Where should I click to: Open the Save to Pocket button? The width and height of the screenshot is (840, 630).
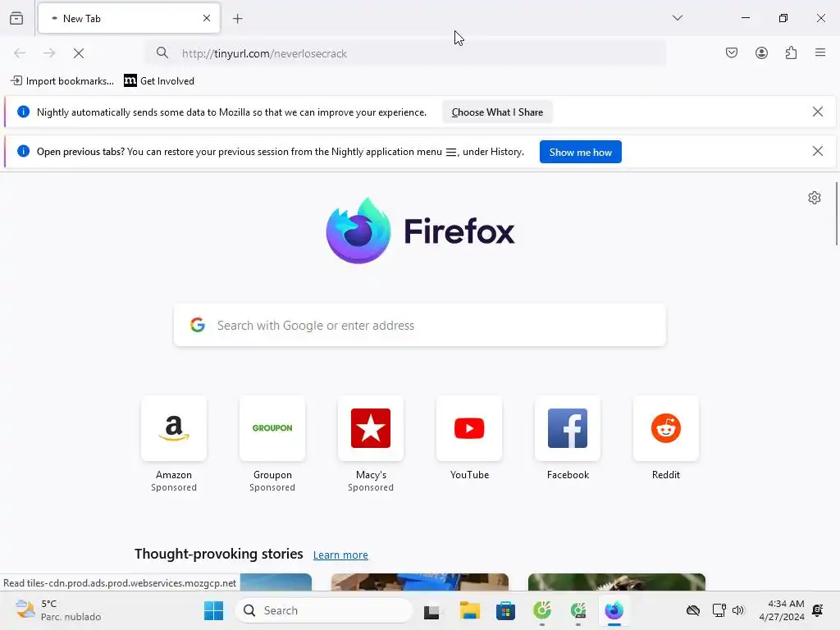click(x=732, y=53)
